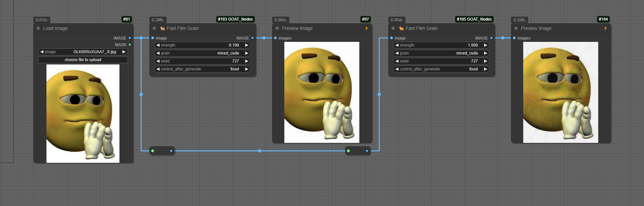Click the IMAGE output socket on Fast Film Grain #105
Screen dimensions: 644x206
coord(491,38)
